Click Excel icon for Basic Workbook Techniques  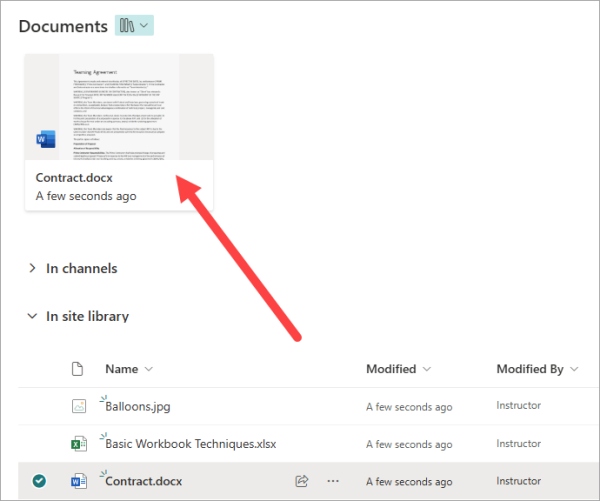pos(79,444)
